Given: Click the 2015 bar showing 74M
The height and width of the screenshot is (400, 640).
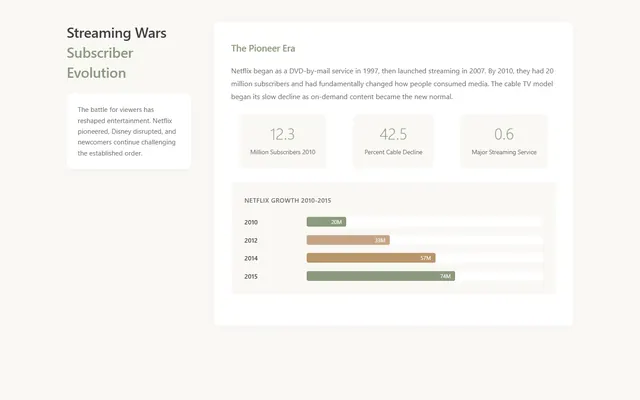Looking at the screenshot, I should click(x=381, y=276).
